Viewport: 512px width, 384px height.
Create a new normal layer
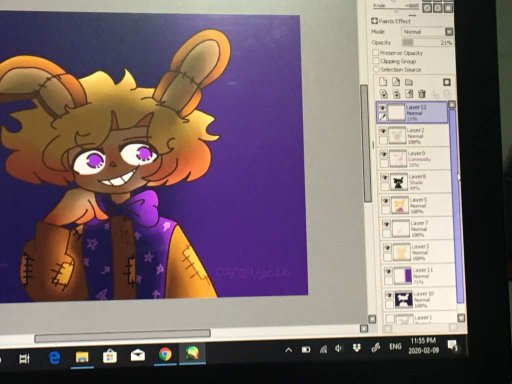[x=383, y=82]
